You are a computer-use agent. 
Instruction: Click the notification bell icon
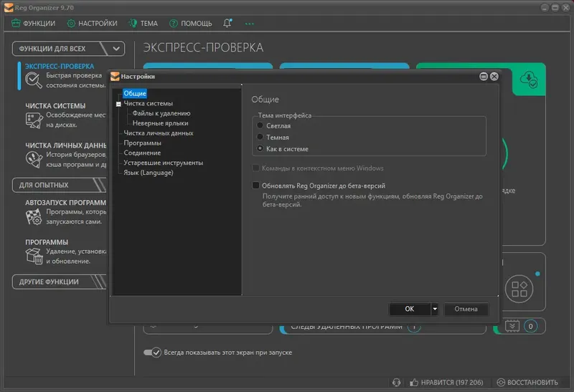pyautogui.click(x=227, y=23)
